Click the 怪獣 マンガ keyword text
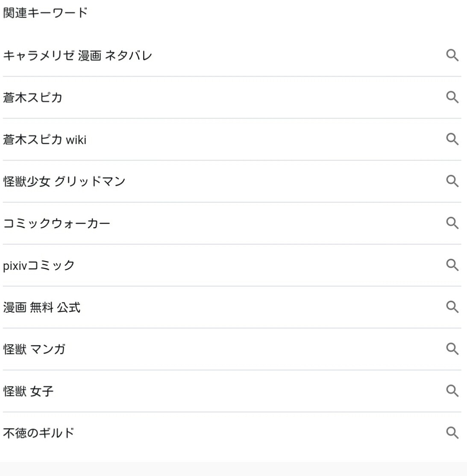The image size is (467, 476). 34,349
